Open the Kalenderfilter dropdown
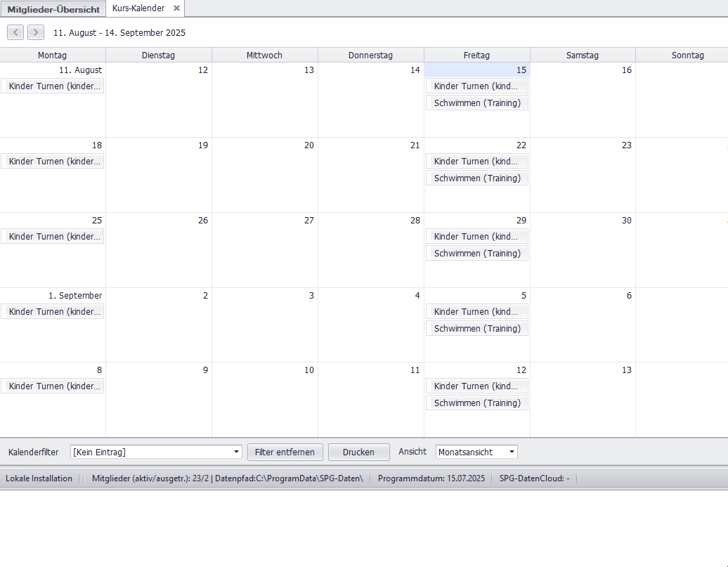The height and width of the screenshot is (567, 728). pyautogui.click(x=236, y=452)
